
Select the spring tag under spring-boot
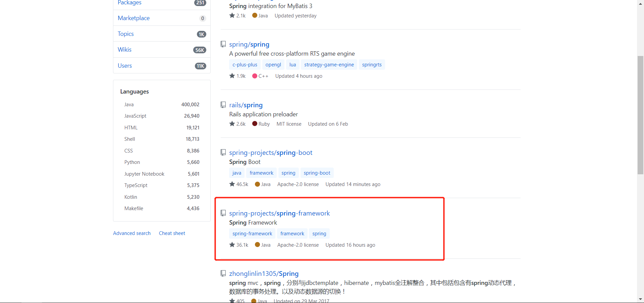pyautogui.click(x=288, y=173)
